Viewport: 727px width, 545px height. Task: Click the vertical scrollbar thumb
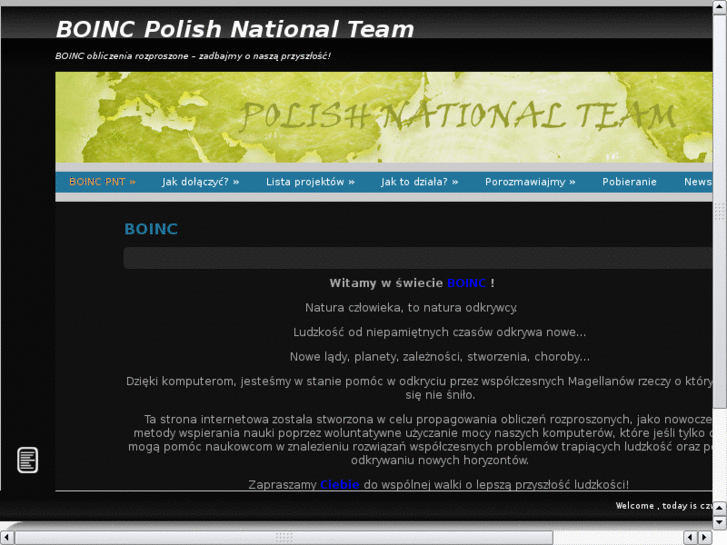[x=720, y=212]
